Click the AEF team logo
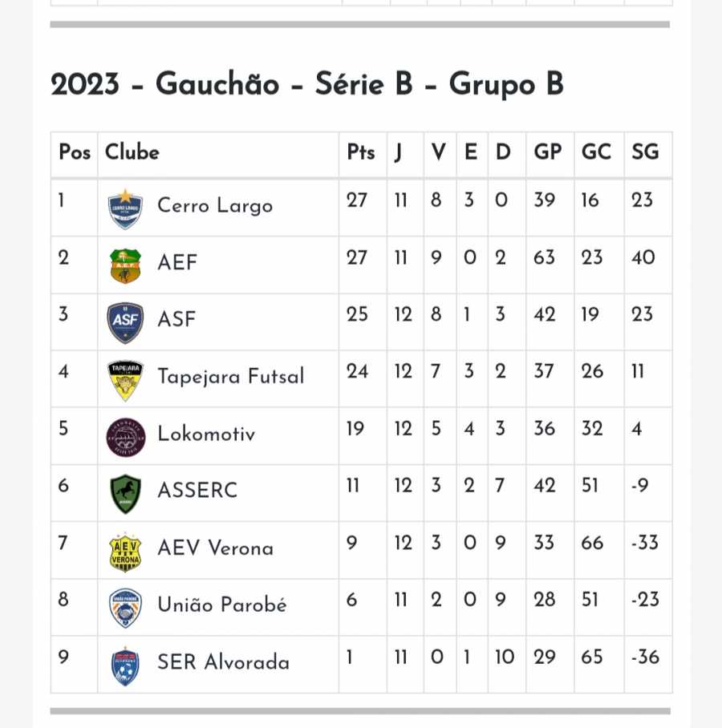This screenshot has height=728, width=722. tap(125, 265)
